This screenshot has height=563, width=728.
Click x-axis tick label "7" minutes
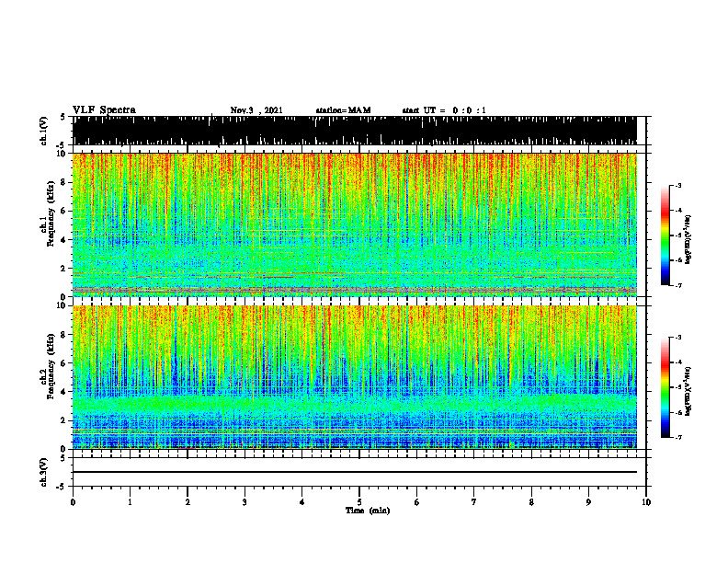click(474, 502)
